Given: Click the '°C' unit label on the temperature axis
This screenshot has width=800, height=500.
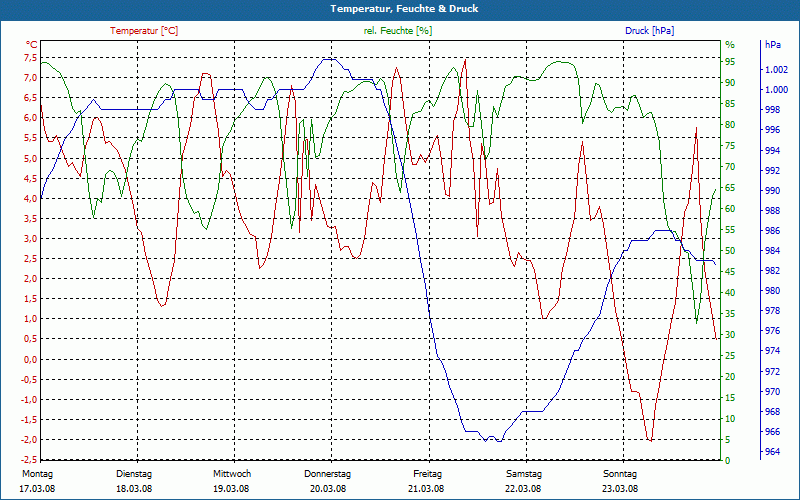Looking at the screenshot, I should (x=31, y=44).
